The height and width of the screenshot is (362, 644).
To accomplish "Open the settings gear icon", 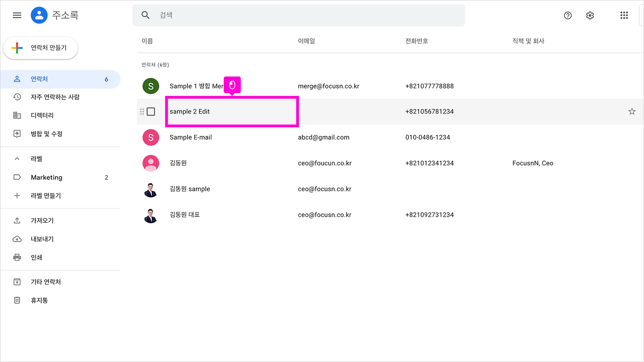I will click(590, 15).
